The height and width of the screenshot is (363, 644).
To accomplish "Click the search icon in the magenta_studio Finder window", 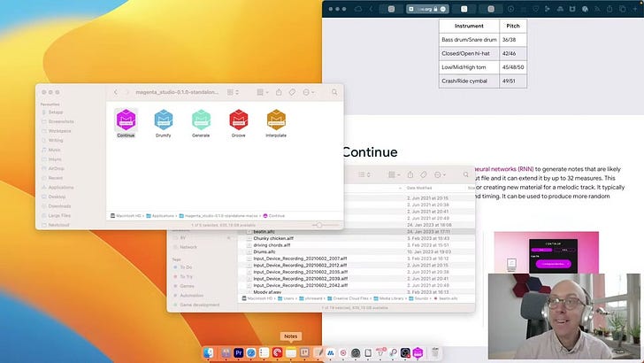I will (334, 92).
